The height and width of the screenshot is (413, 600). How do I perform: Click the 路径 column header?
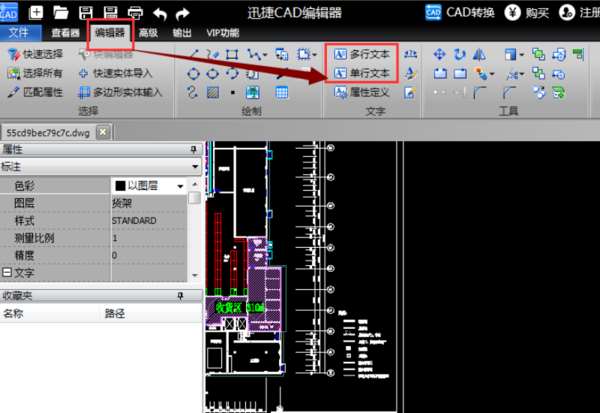tap(115, 314)
